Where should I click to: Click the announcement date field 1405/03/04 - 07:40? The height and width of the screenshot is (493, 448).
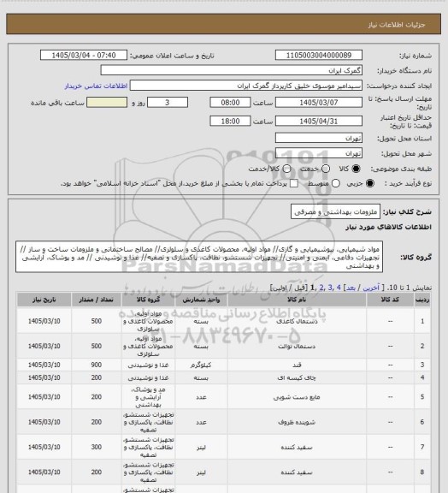pos(84,55)
